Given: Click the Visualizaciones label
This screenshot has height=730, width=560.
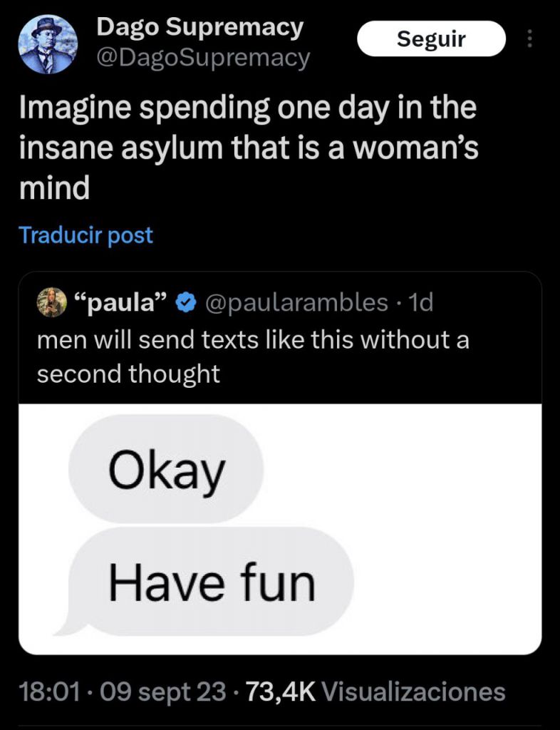Looking at the screenshot, I should click(413, 692).
